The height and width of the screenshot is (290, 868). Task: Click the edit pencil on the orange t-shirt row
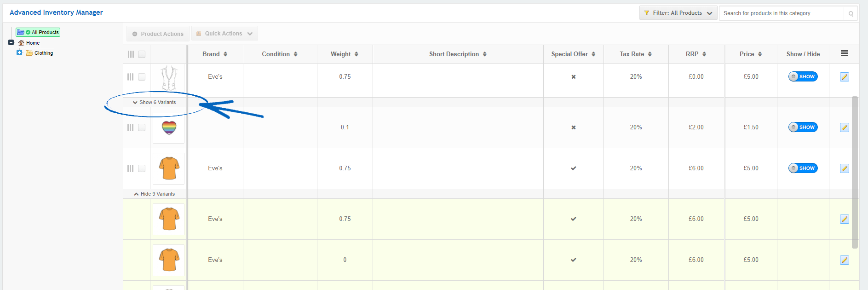[x=844, y=168]
